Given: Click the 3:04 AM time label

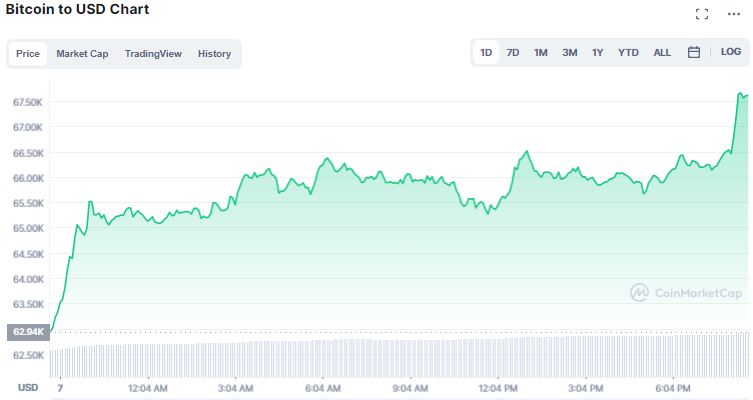Looking at the screenshot, I should 235,388.
